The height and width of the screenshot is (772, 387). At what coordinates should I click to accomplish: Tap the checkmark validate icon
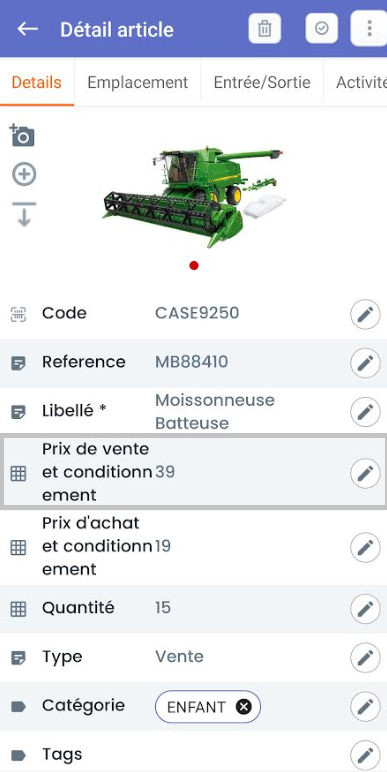tap(322, 29)
